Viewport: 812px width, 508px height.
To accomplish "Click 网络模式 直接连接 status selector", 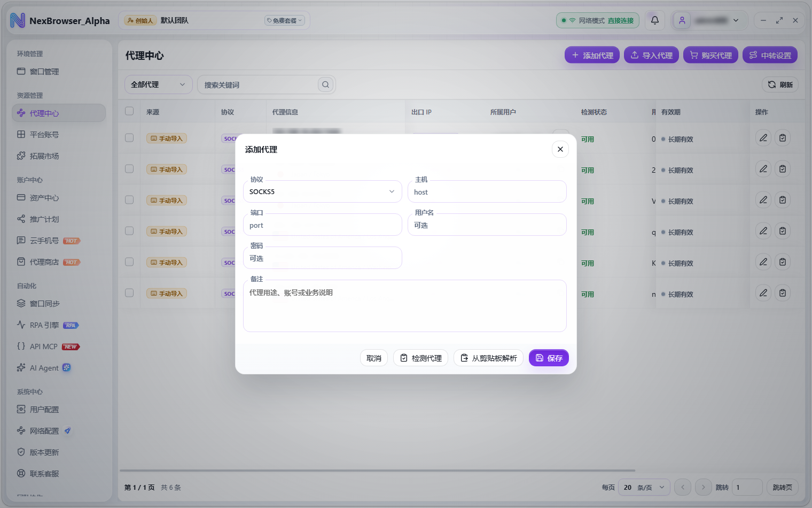I will tap(598, 20).
